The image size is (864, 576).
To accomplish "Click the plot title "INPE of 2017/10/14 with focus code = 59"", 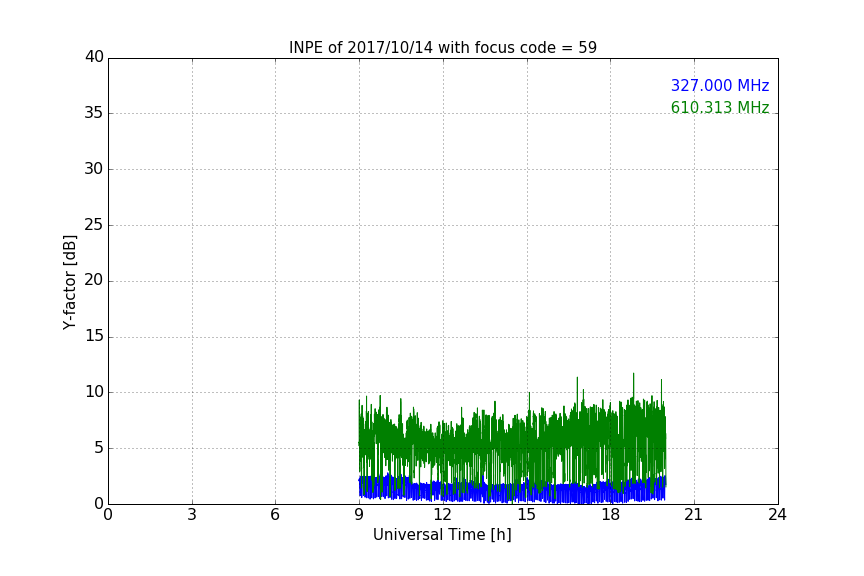I will [442, 47].
